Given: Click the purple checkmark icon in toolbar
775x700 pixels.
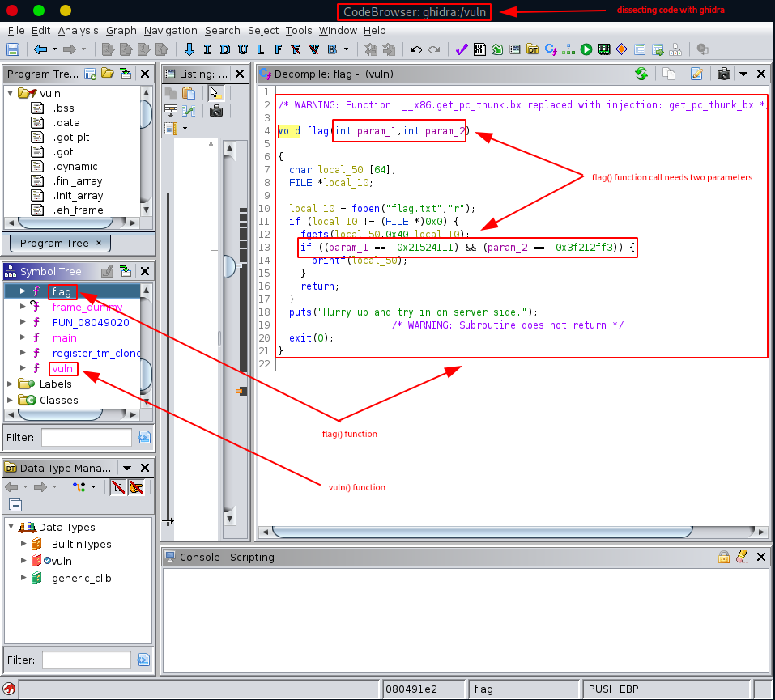Looking at the screenshot, I should point(461,49).
